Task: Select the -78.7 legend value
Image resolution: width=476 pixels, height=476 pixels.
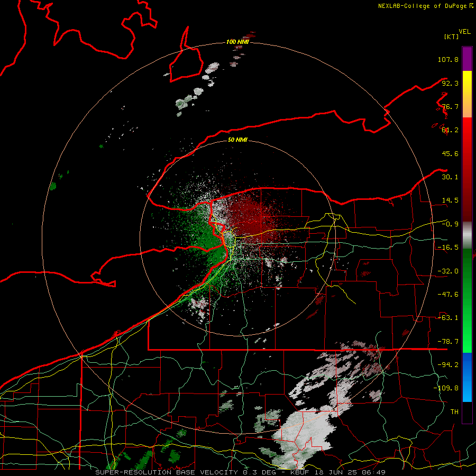Action: [x=448, y=342]
